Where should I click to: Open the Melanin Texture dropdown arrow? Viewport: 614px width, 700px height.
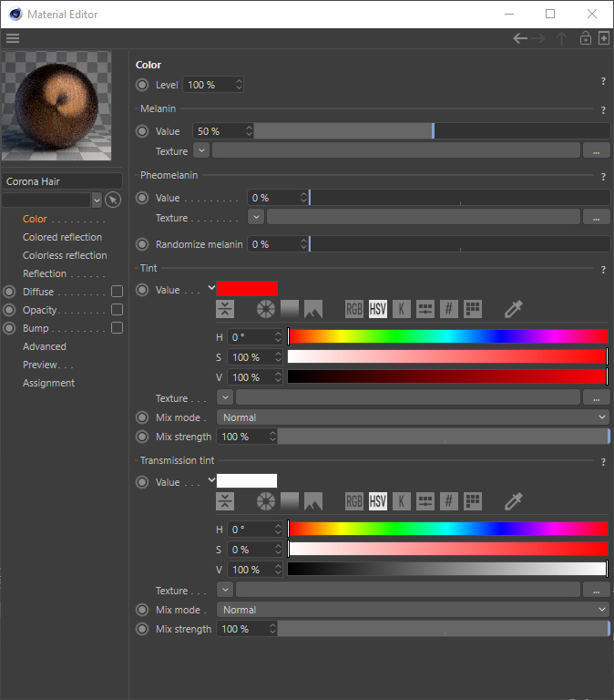click(x=201, y=150)
